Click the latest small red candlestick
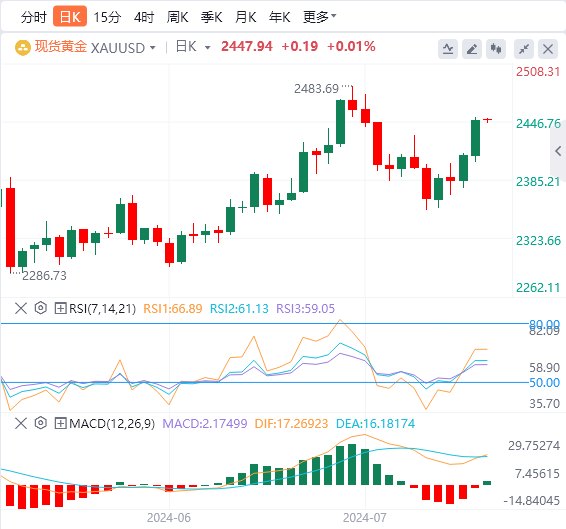The image size is (566, 529). pos(488,120)
